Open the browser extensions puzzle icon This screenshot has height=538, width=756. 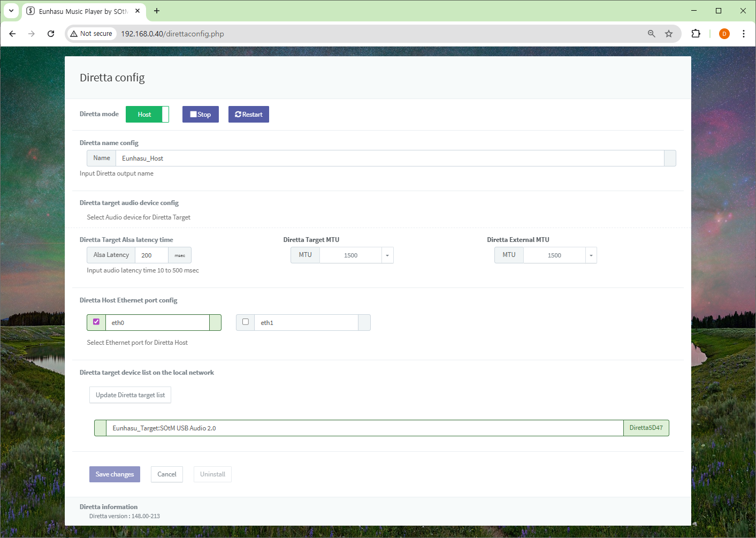(x=696, y=34)
